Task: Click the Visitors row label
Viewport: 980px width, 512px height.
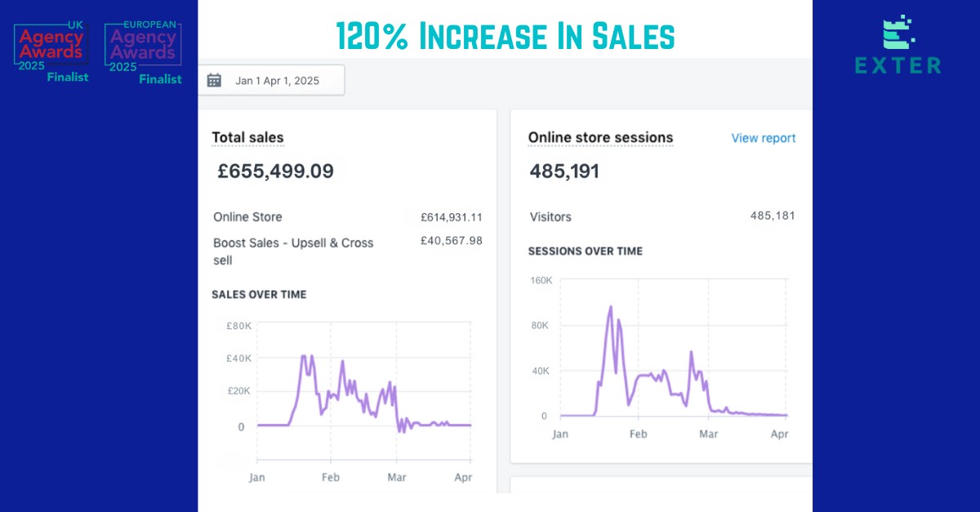Action: coord(550,217)
